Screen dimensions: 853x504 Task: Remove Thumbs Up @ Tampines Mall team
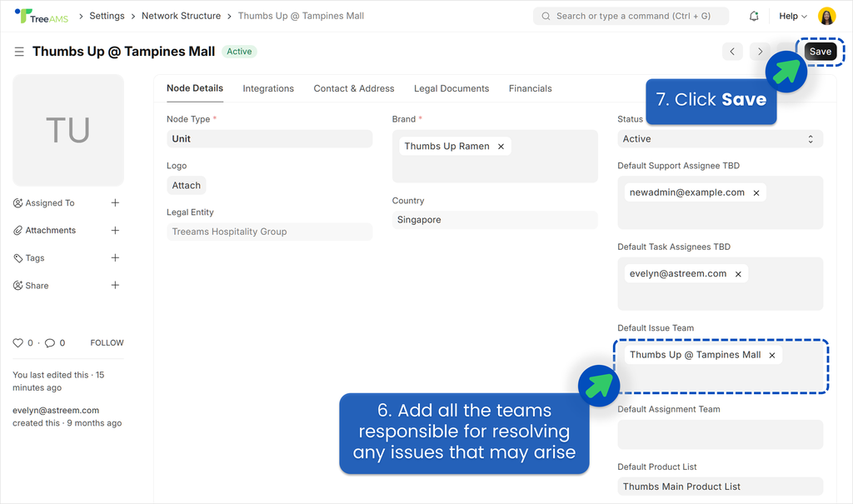pos(772,355)
